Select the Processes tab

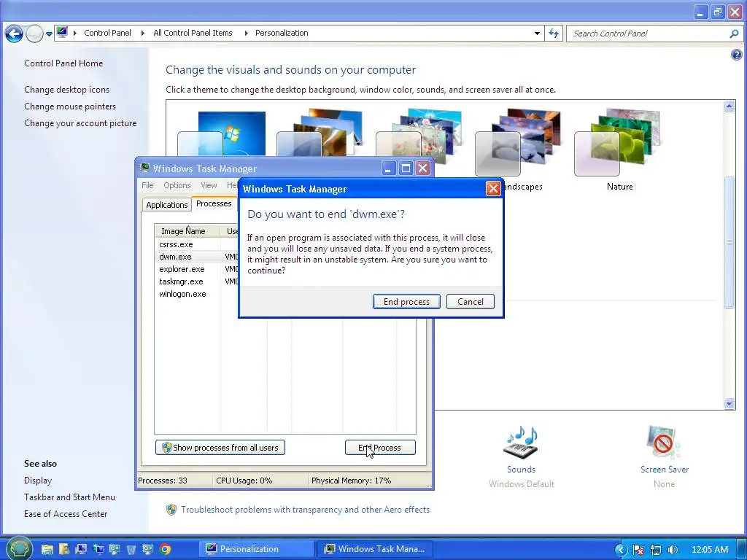click(214, 203)
